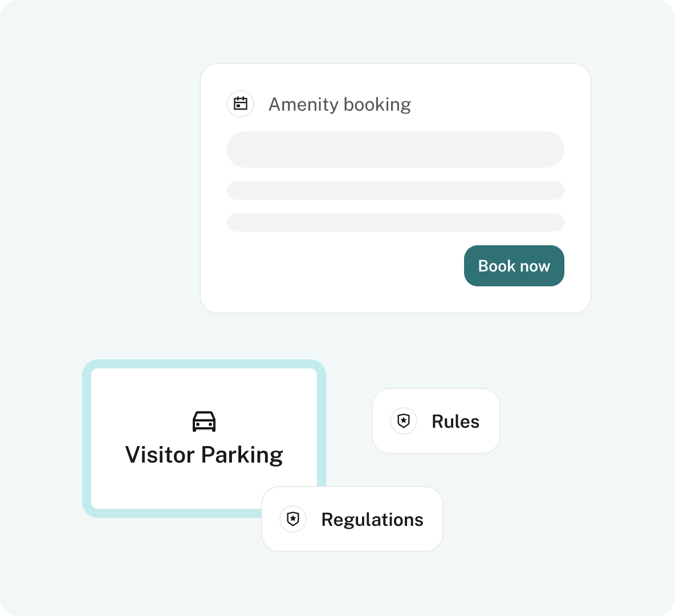Click the car icon above Visitor Parking
The height and width of the screenshot is (616, 675).
[x=204, y=422]
